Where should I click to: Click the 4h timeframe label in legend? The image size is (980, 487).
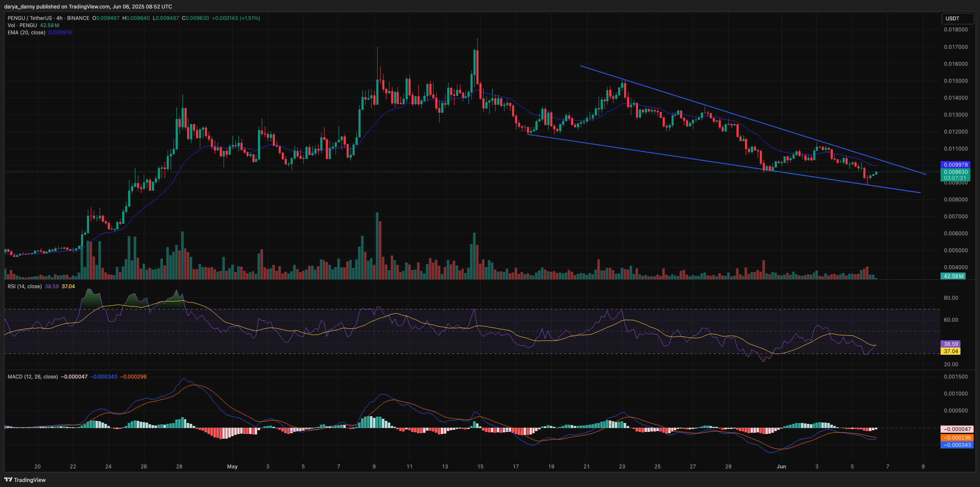(x=59, y=18)
